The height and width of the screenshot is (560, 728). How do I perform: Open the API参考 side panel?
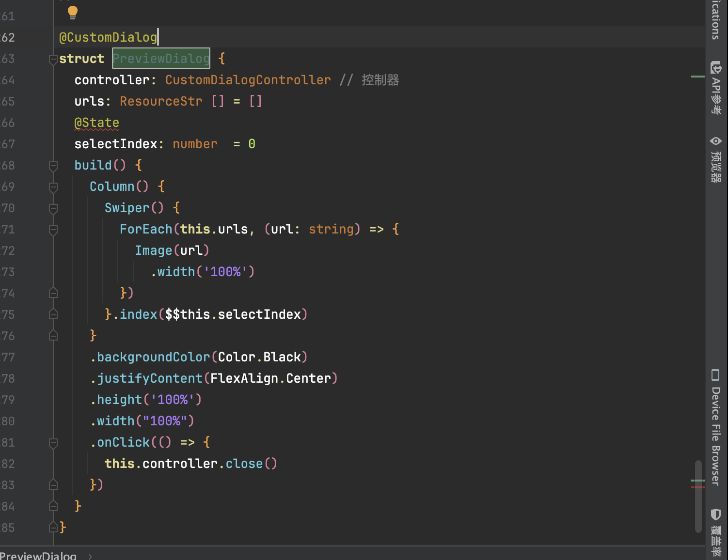point(716,88)
